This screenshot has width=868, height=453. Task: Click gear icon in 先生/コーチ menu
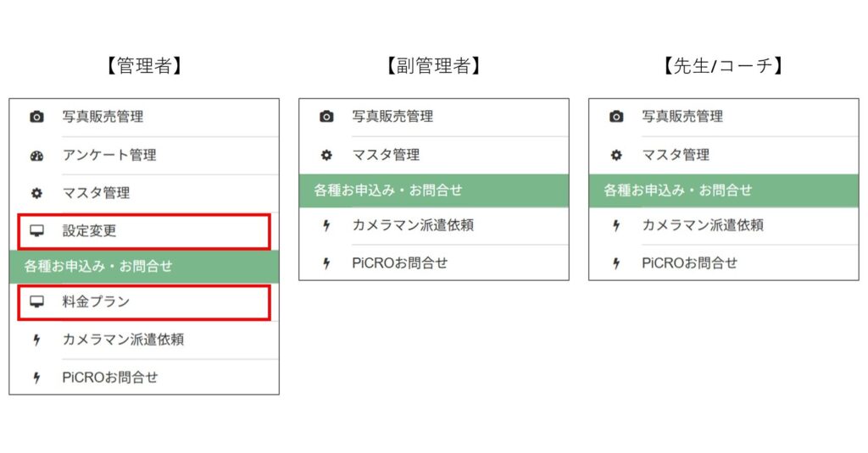pyautogui.click(x=616, y=155)
